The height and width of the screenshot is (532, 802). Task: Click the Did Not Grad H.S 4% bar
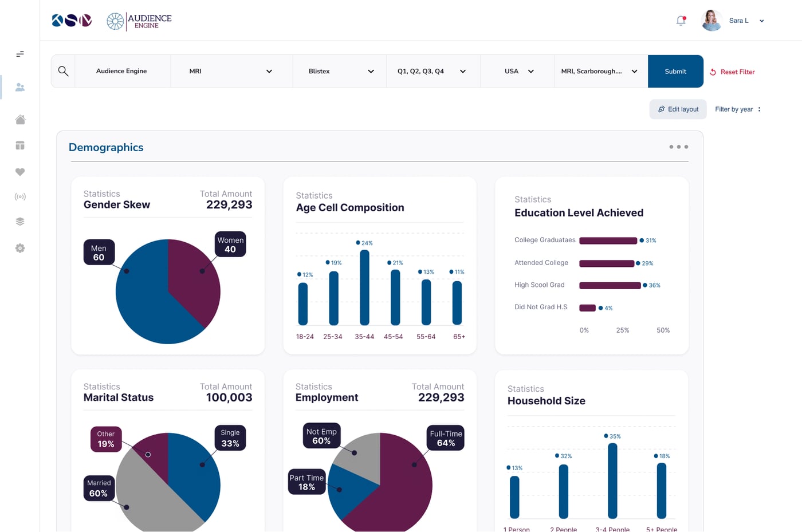click(588, 308)
